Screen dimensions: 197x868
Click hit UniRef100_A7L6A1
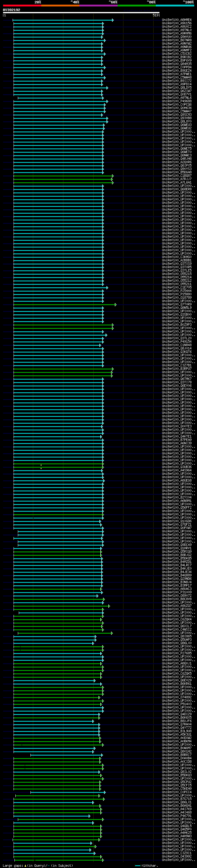177,182
